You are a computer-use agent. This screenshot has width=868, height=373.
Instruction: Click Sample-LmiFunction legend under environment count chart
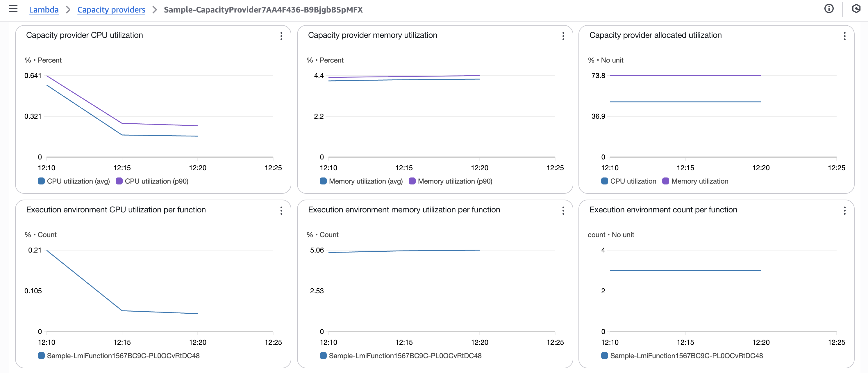click(x=682, y=356)
